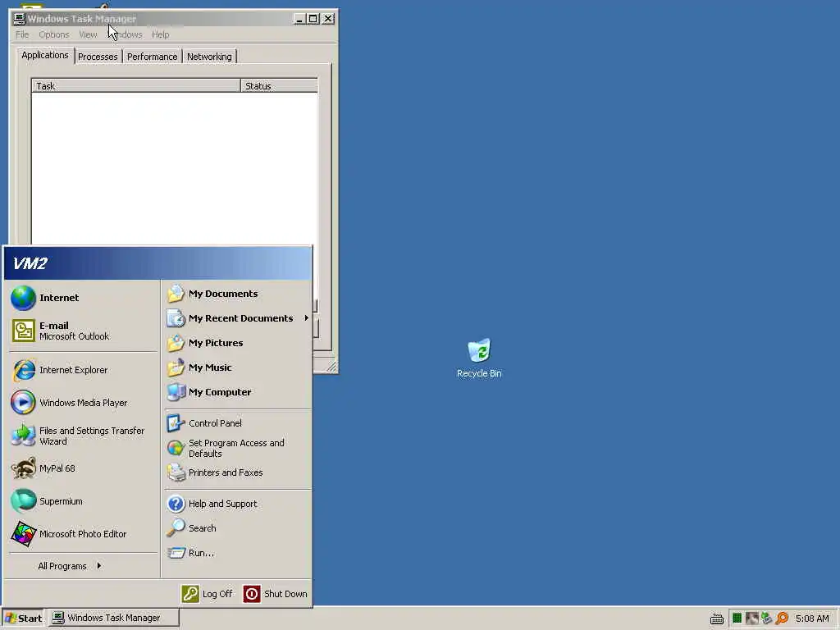Expand All Programs arrow
The image size is (840, 630).
click(99, 566)
